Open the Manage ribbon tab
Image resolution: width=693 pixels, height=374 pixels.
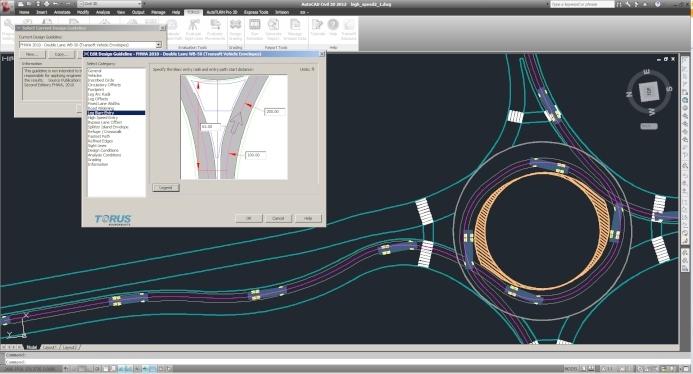[158, 12]
